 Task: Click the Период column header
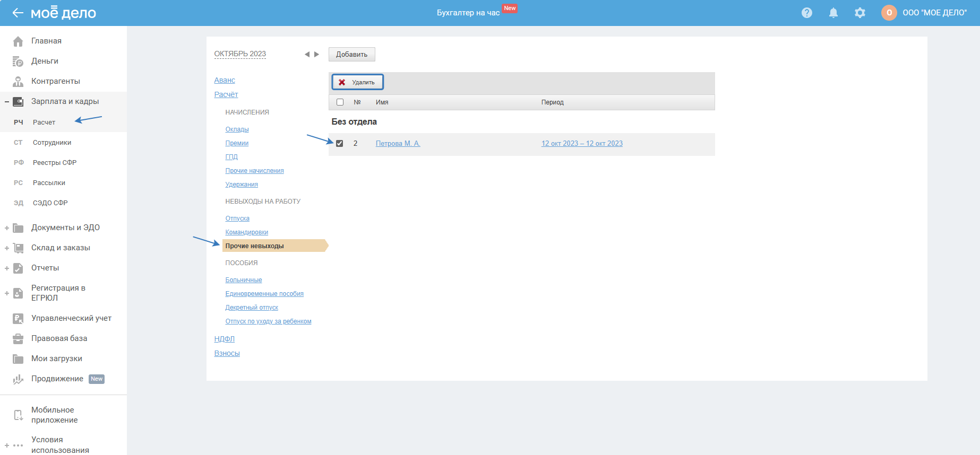[553, 102]
